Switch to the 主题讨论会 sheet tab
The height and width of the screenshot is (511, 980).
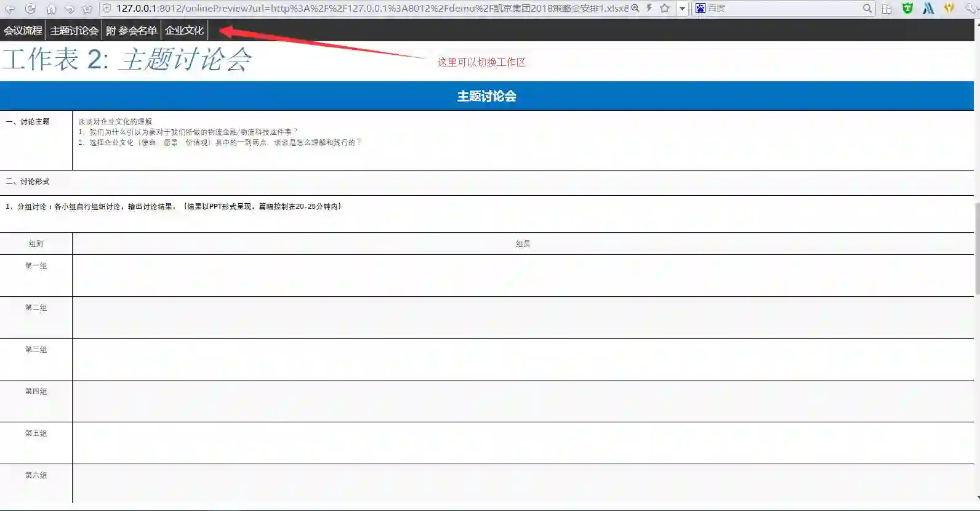coord(74,30)
